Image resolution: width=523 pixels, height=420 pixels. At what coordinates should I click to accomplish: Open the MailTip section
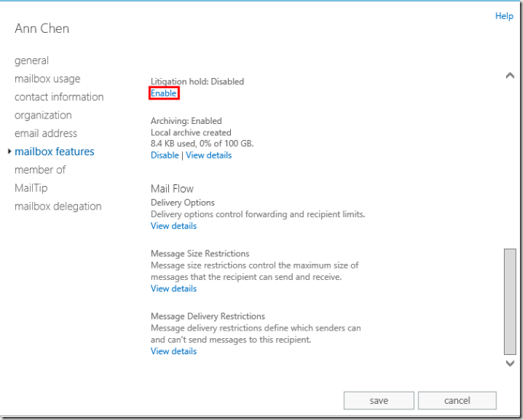tap(30, 188)
